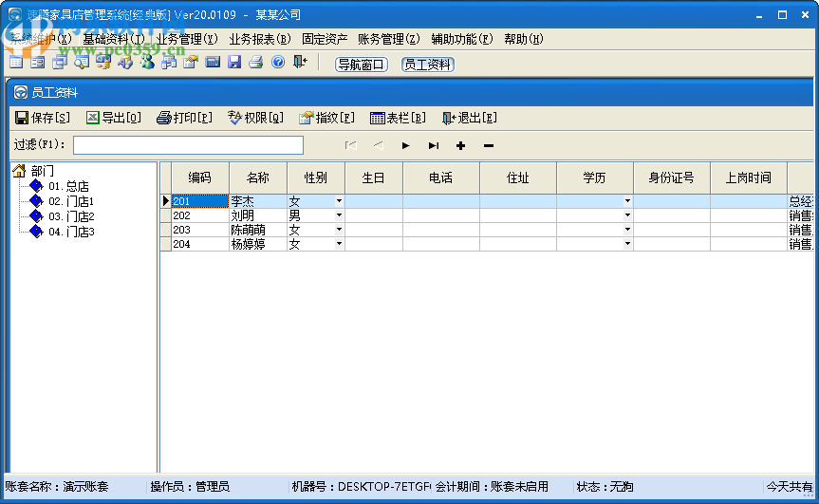Open 学历 dropdown in row 203

click(627, 230)
